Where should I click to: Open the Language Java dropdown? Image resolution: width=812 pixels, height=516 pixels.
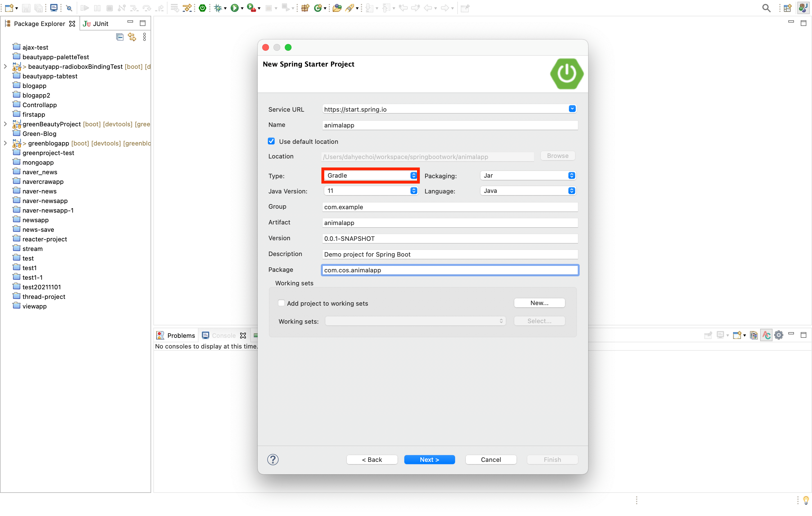[x=528, y=191]
